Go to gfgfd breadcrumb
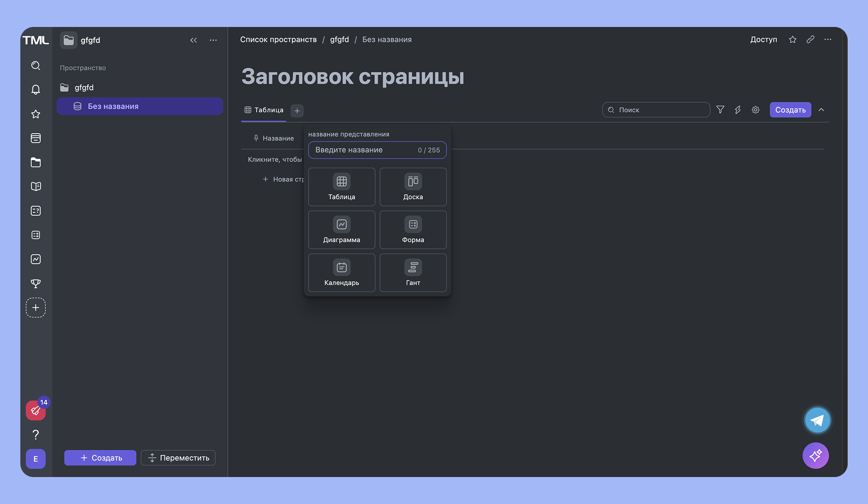Viewport: 868px width, 504px height. 339,40
